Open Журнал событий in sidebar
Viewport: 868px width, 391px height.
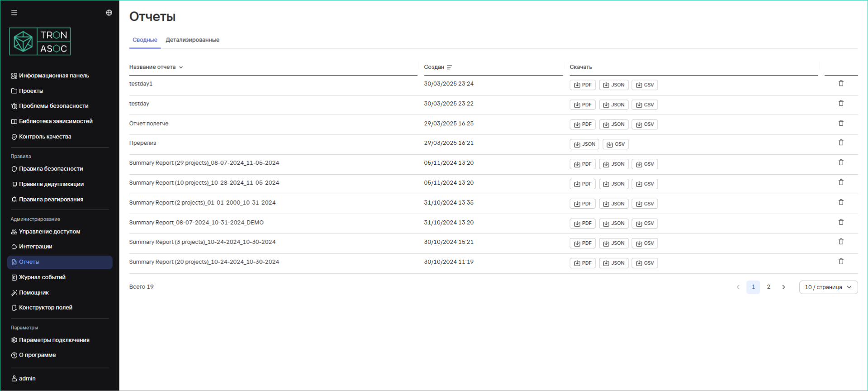pyautogui.click(x=42, y=277)
